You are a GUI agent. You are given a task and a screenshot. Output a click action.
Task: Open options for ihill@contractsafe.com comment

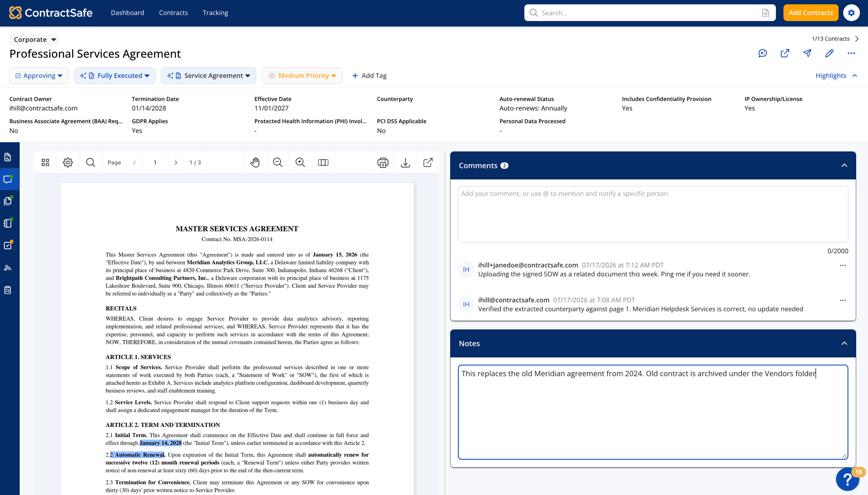(843, 300)
